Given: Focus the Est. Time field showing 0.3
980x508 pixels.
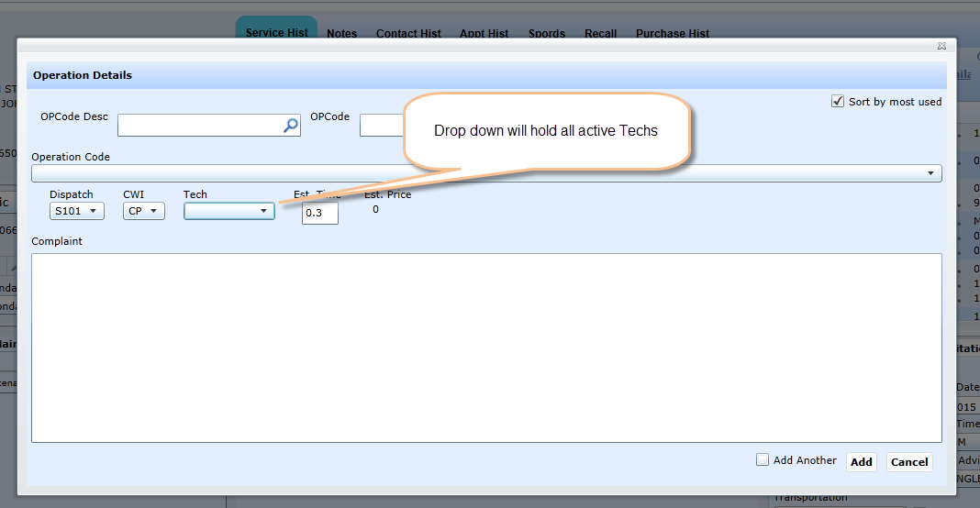Looking at the screenshot, I should [319, 213].
